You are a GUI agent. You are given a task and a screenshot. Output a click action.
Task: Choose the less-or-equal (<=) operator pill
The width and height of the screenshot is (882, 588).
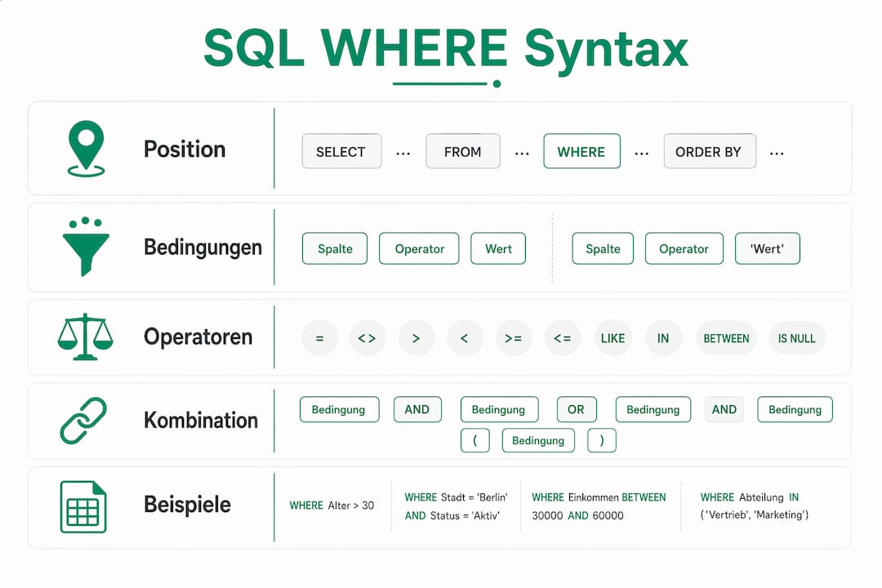(x=563, y=338)
